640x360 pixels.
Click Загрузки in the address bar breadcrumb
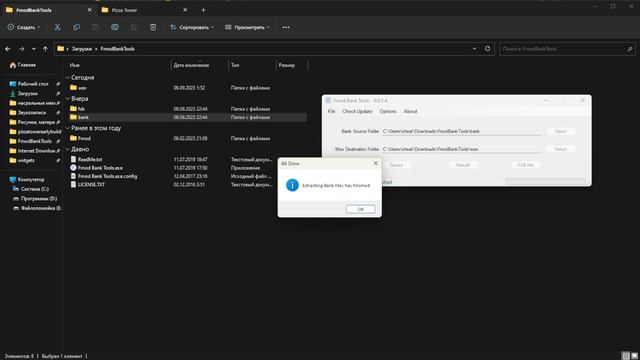point(82,49)
